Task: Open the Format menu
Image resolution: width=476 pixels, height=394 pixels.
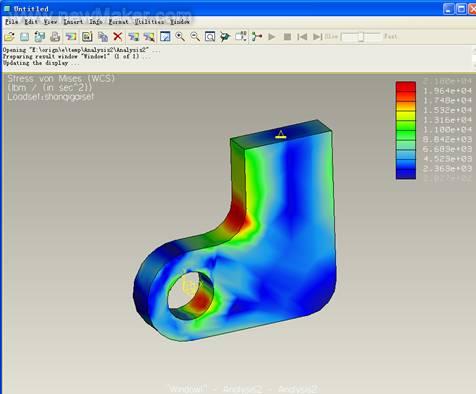Action: (119, 22)
